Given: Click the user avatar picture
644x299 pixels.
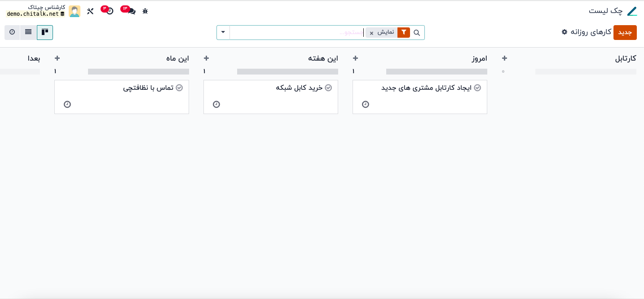Looking at the screenshot, I should (75, 11).
